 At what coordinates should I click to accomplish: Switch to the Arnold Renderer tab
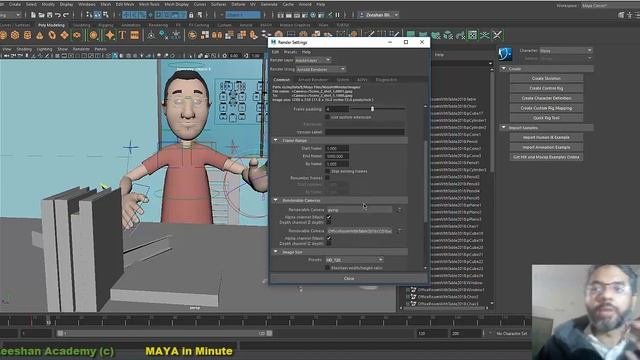pyautogui.click(x=313, y=80)
